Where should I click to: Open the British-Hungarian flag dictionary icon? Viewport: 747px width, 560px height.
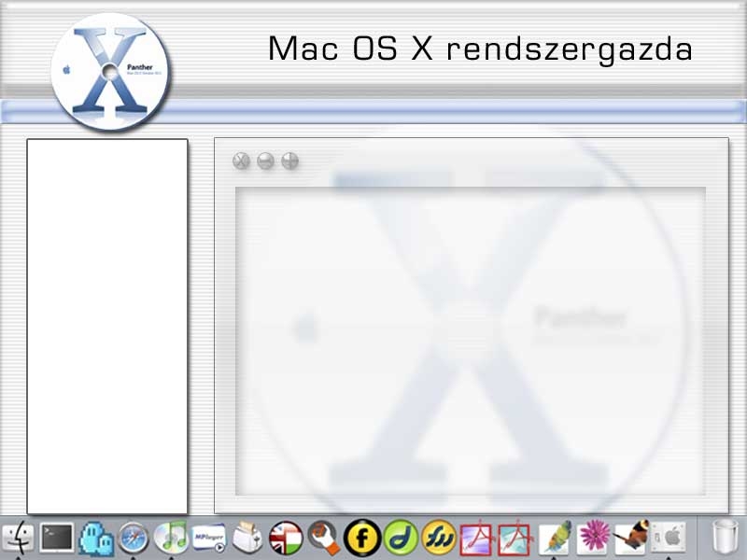[286, 539]
